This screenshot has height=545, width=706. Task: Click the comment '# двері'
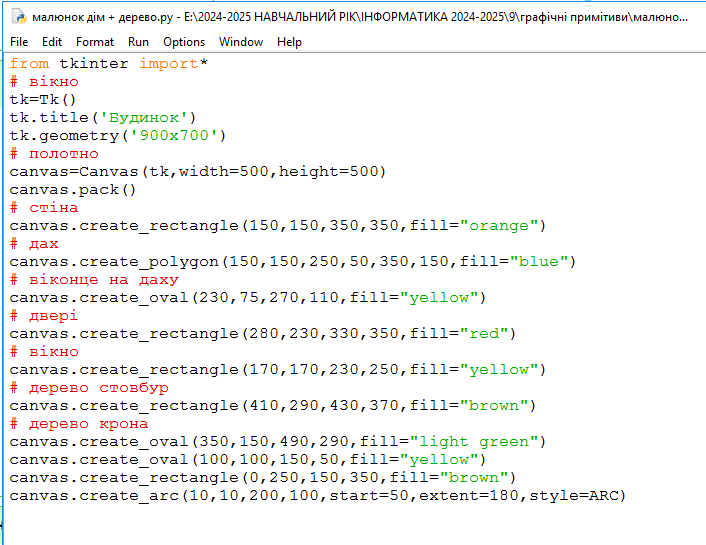(44, 316)
